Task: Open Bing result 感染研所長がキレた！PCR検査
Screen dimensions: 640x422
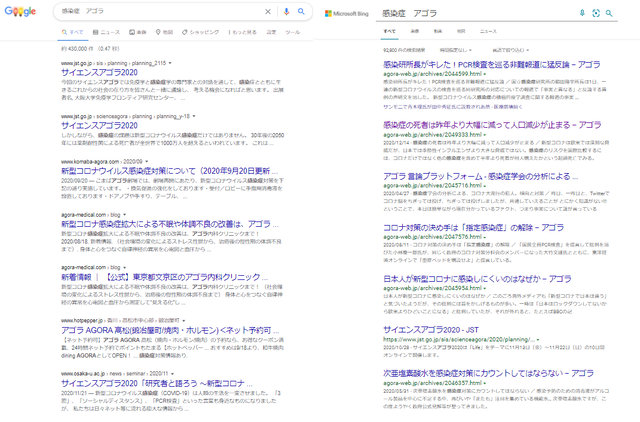Action: click(492, 64)
